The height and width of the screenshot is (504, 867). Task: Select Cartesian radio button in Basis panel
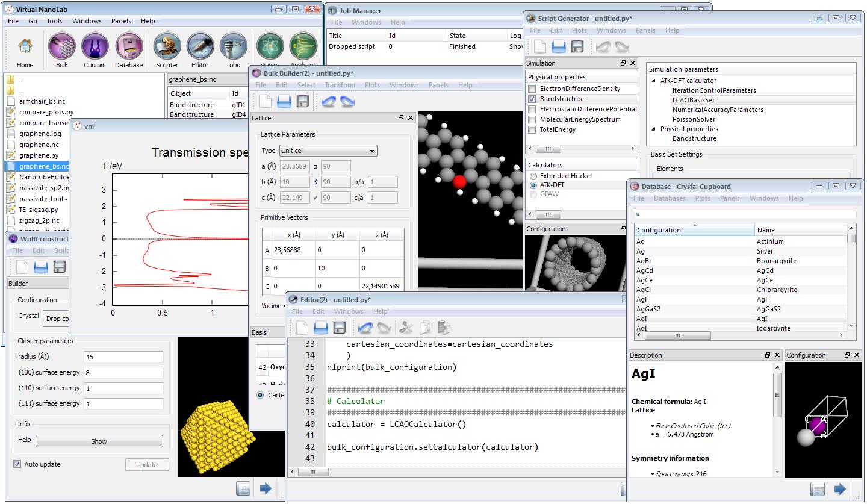260,395
